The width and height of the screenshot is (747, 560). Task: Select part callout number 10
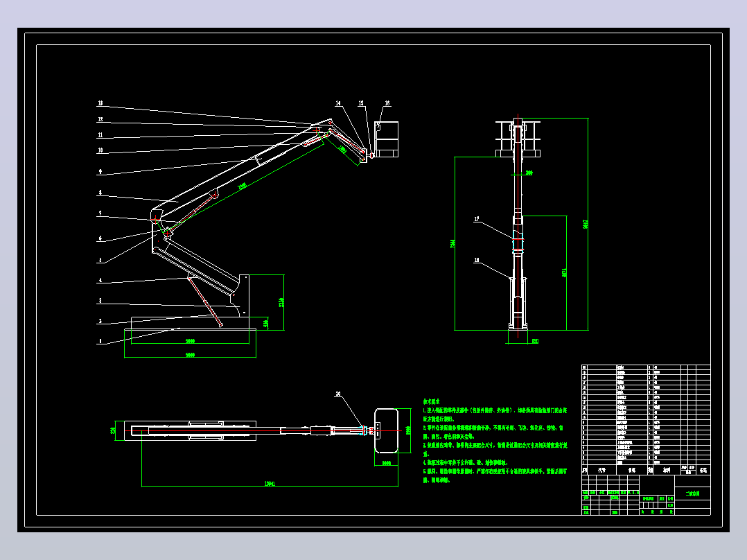[x=100, y=150]
